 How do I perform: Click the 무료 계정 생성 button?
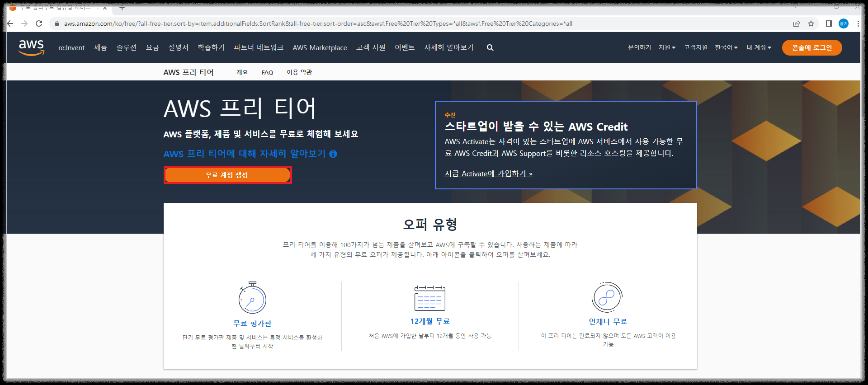pos(227,175)
